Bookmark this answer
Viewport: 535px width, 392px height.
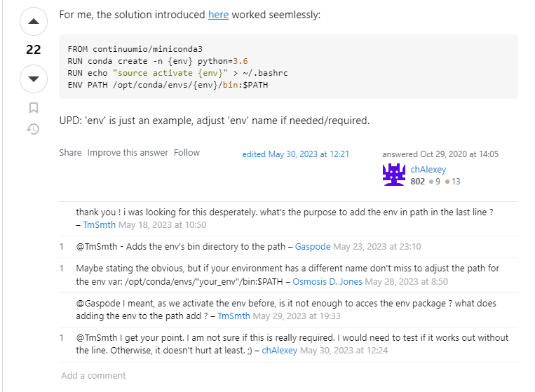33,108
